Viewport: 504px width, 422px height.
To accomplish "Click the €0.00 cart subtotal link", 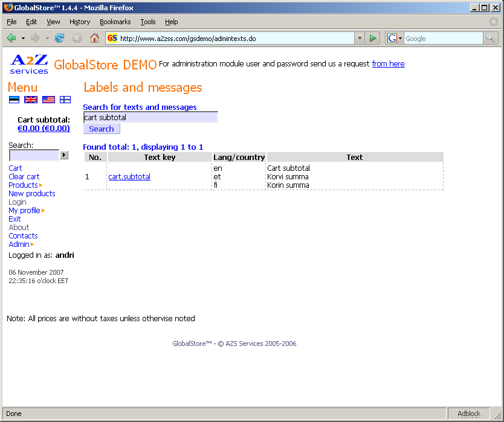I will pos(44,129).
